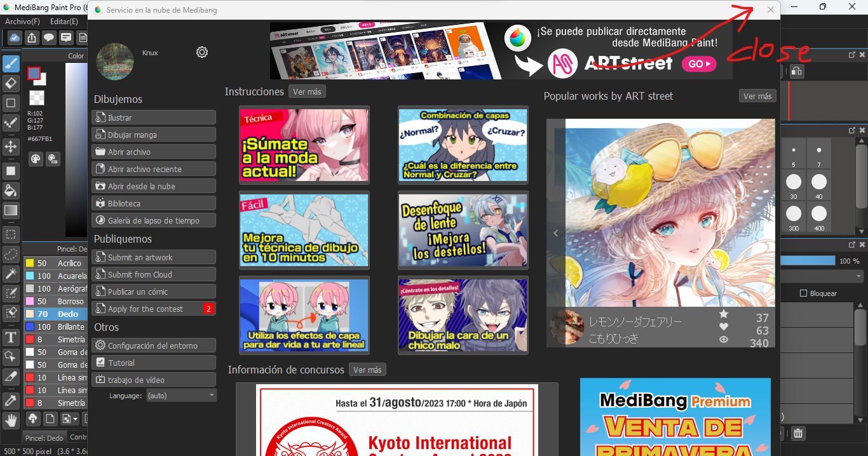Click Abrir archivo reciente button

click(x=154, y=169)
